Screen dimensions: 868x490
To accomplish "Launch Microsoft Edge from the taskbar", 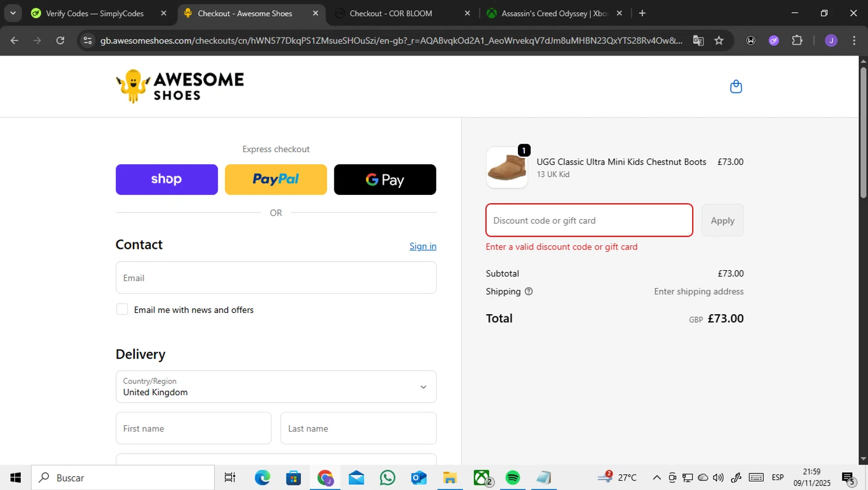I will pos(262,478).
